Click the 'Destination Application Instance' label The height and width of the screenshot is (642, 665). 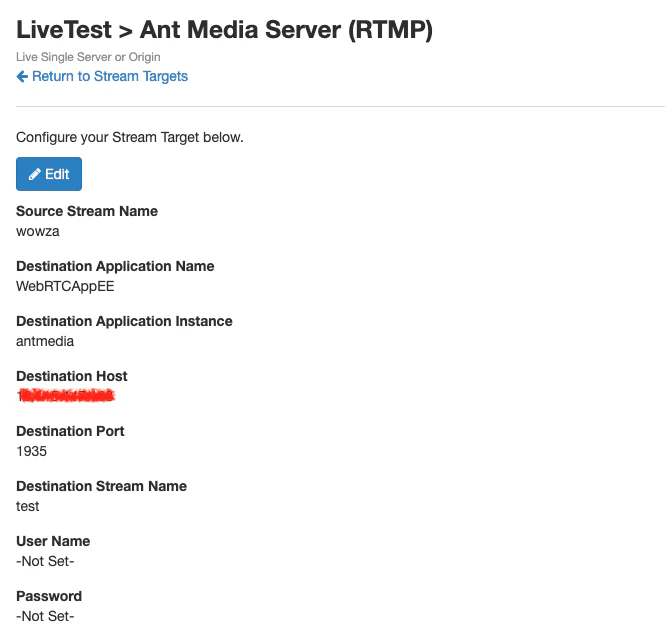click(x=124, y=321)
